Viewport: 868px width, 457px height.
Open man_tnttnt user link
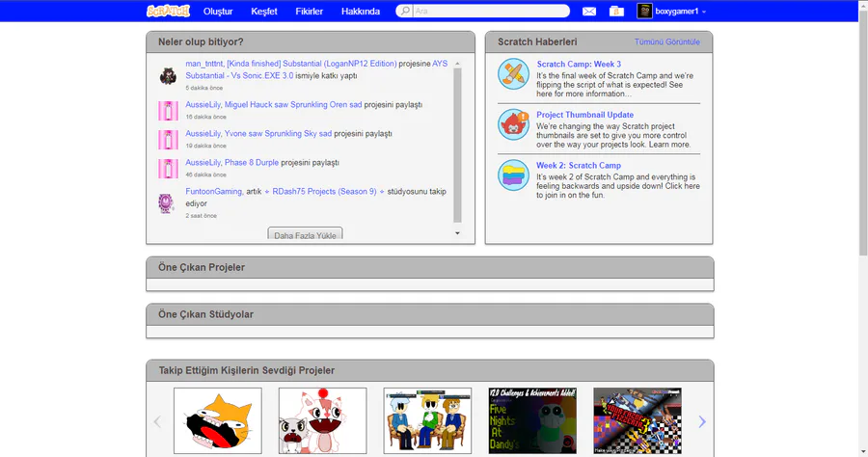tap(203, 64)
